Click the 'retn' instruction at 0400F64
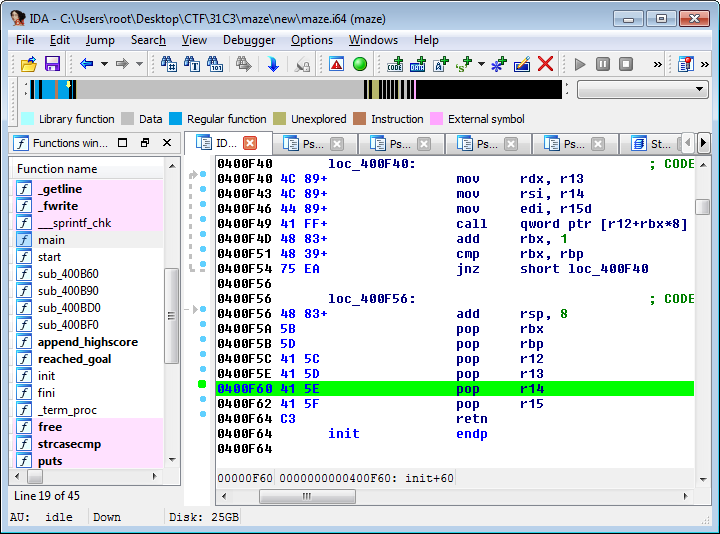Image resolution: width=720 pixels, height=534 pixels. (472, 419)
